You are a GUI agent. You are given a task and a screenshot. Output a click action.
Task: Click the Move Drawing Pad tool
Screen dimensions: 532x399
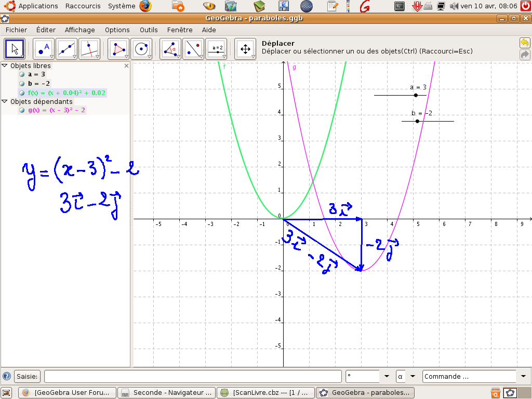click(x=245, y=49)
